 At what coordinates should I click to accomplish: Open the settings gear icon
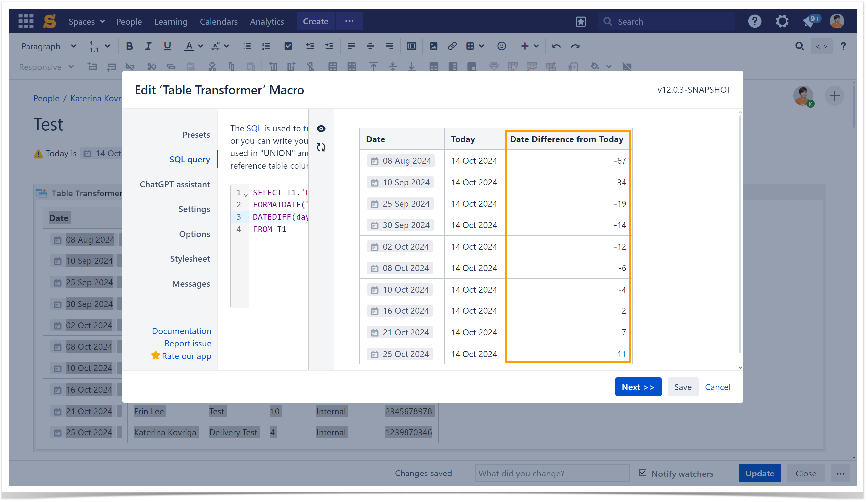pos(782,21)
